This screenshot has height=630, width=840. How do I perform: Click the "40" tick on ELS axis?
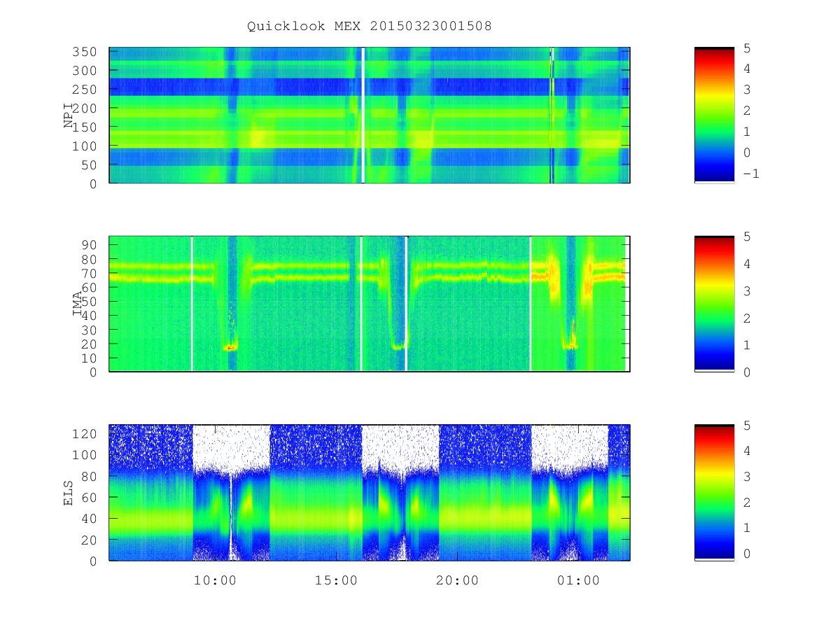[x=90, y=519]
